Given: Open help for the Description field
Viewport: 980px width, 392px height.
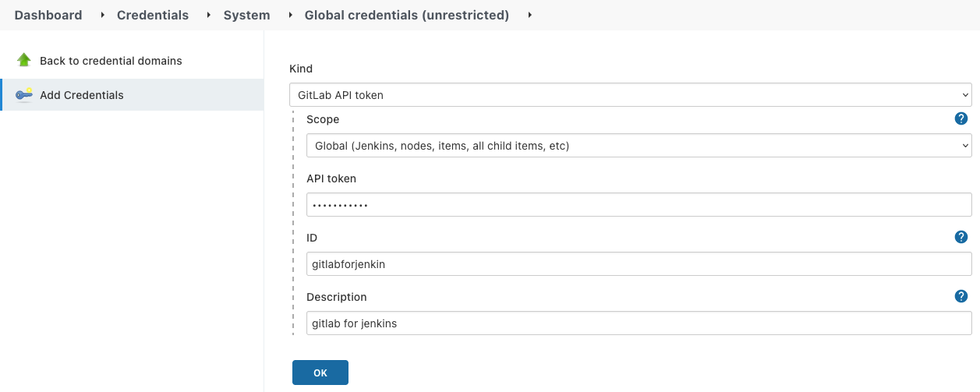Looking at the screenshot, I should (x=961, y=296).
